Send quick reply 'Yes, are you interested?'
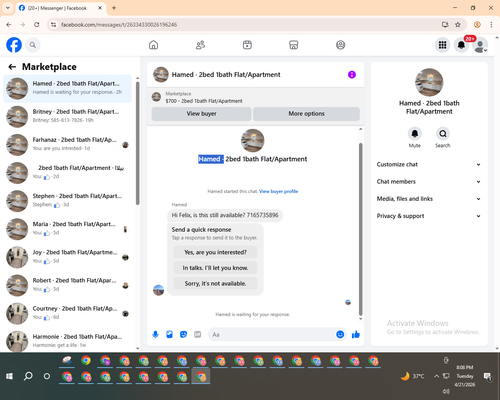 pyautogui.click(x=215, y=252)
